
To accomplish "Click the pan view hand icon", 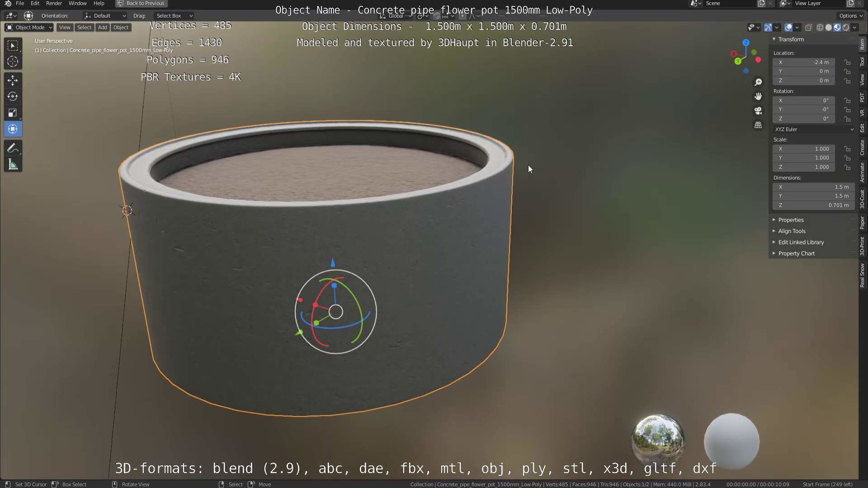I will pos(758,96).
